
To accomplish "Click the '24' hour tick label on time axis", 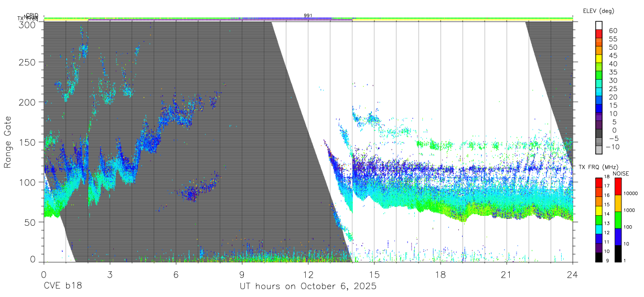I will (572, 274).
